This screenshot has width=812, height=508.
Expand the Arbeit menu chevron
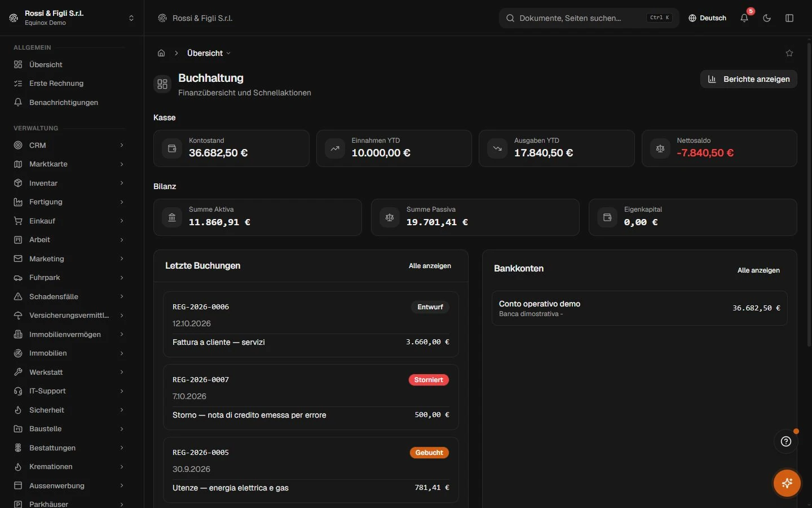point(122,240)
